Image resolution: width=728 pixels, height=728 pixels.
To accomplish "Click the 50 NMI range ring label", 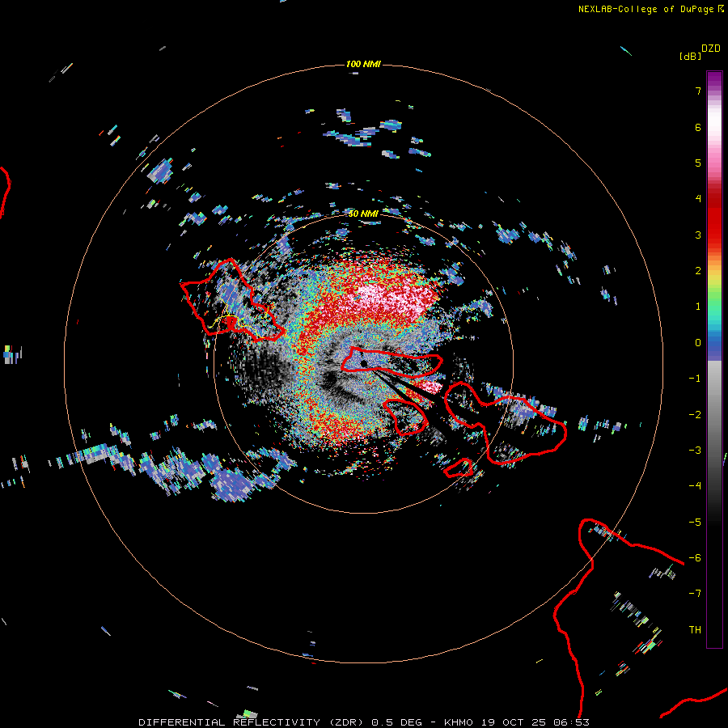I will pos(363,214).
